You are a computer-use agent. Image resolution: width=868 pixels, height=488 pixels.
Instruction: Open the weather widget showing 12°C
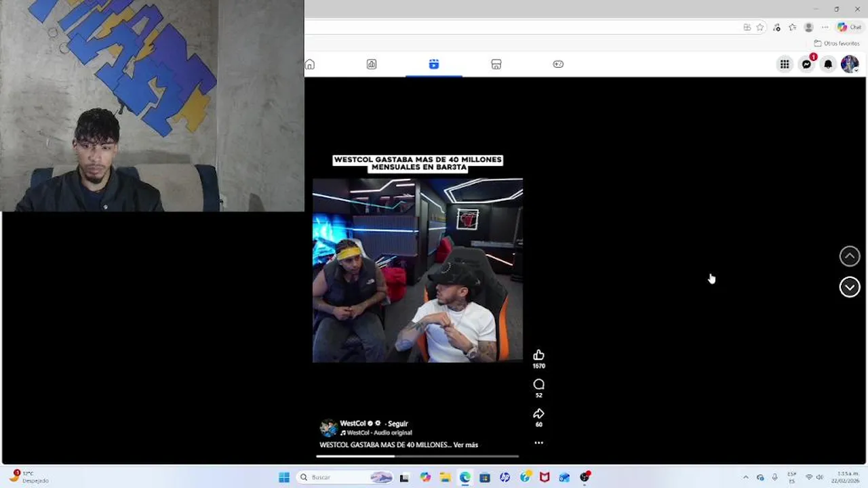tap(29, 477)
